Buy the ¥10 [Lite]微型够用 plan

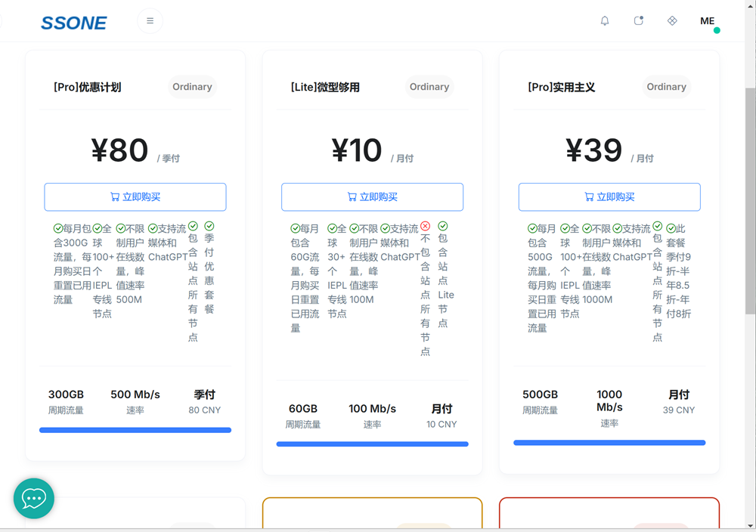[x=372, y=197]
